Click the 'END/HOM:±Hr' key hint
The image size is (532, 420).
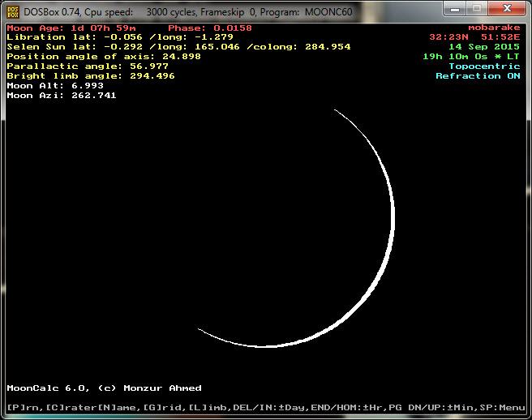347,408
